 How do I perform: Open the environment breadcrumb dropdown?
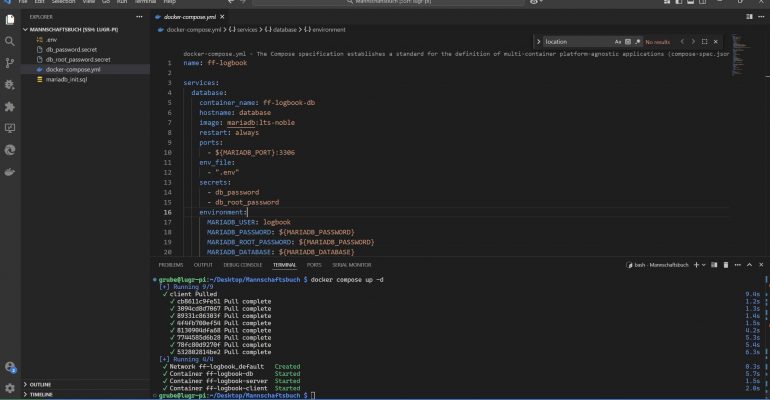pos(325,29)
